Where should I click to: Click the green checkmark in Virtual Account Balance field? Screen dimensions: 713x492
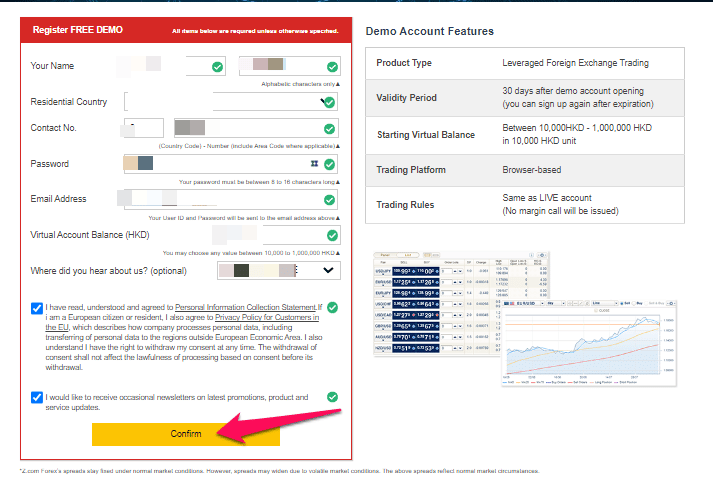tap(332, 235)
